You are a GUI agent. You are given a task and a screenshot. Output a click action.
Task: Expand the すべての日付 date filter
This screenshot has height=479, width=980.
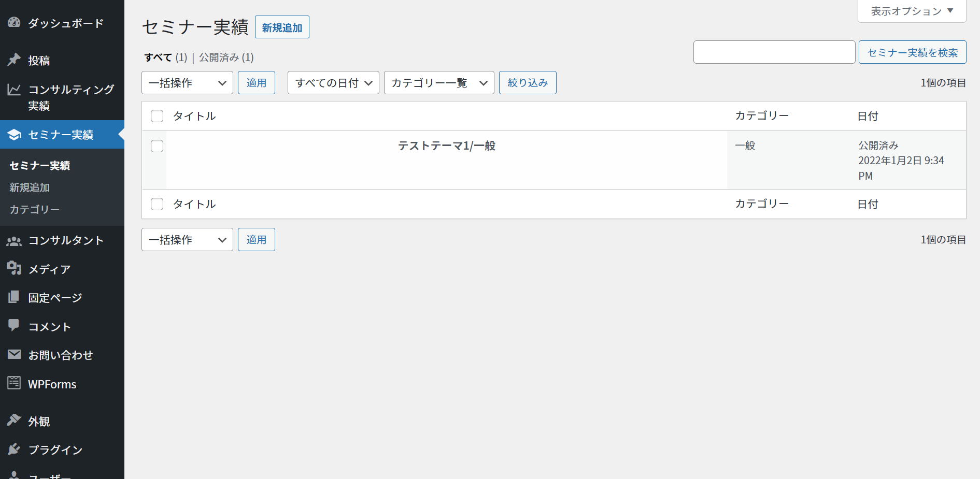(333, 82)
